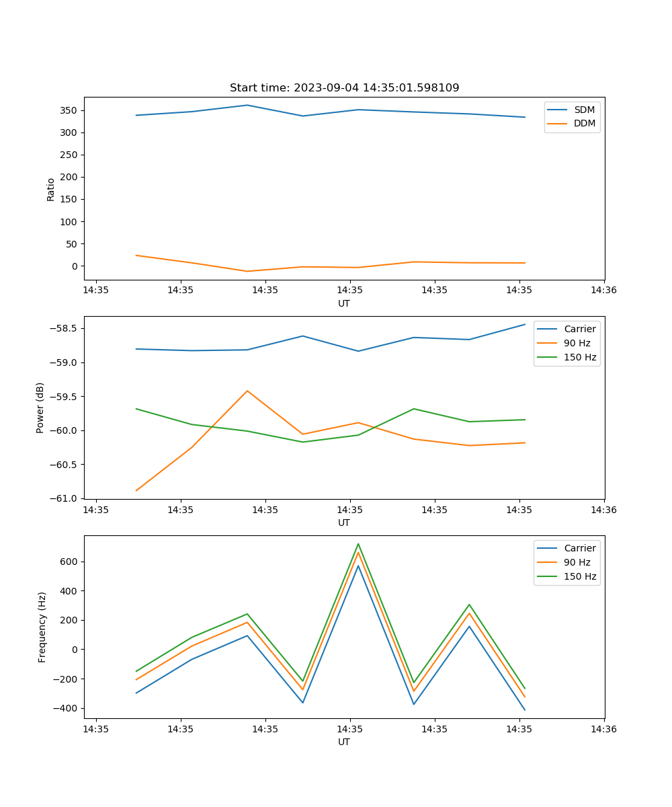This screenshot has height=807, width=672.
Task: Pick 150 Hz legend label in Power plot
Action: click(579, 357)
